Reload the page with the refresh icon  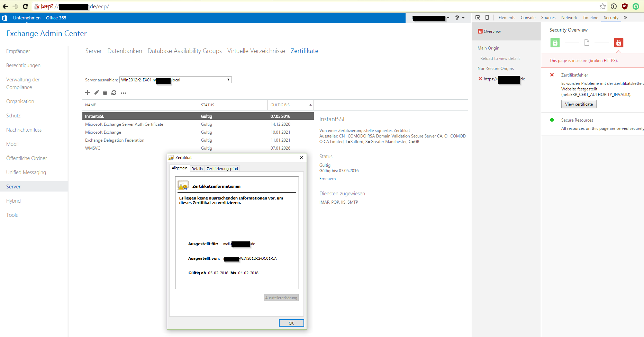pos(25,7)
